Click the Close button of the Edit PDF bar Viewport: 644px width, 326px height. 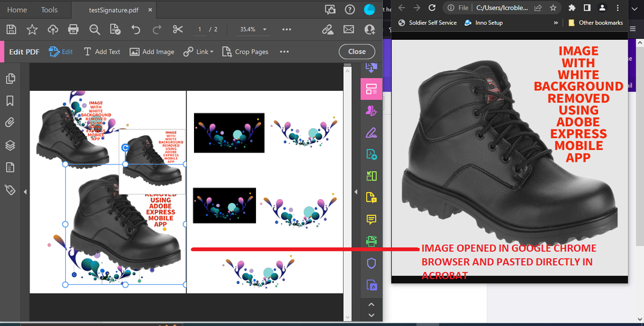[357, 52]
